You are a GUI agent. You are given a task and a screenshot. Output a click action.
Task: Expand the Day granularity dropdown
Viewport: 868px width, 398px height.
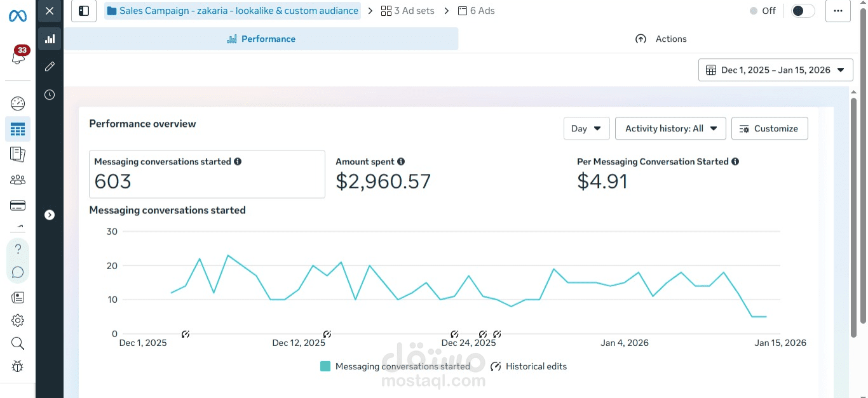[x=586, y=128]
